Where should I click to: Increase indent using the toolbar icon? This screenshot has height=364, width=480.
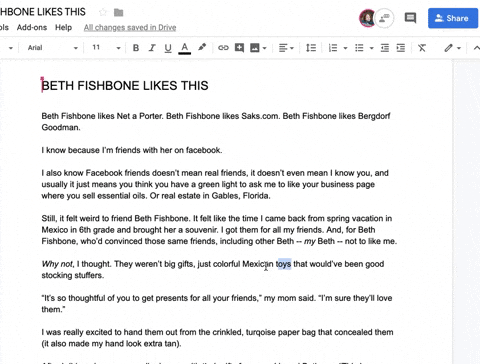[401, 48]
